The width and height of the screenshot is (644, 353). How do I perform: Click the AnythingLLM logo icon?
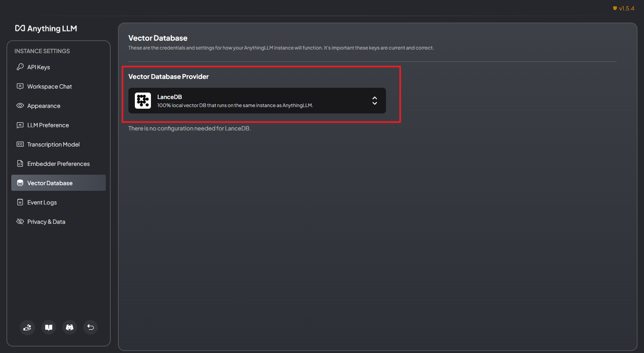coord(20,28)
